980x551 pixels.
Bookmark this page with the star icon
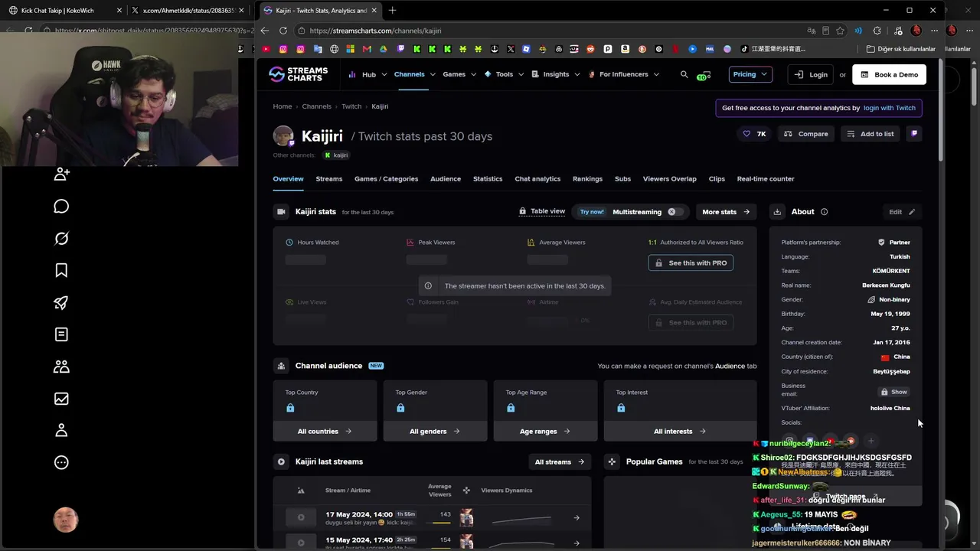pyautogui.click(x=841, y=31)
